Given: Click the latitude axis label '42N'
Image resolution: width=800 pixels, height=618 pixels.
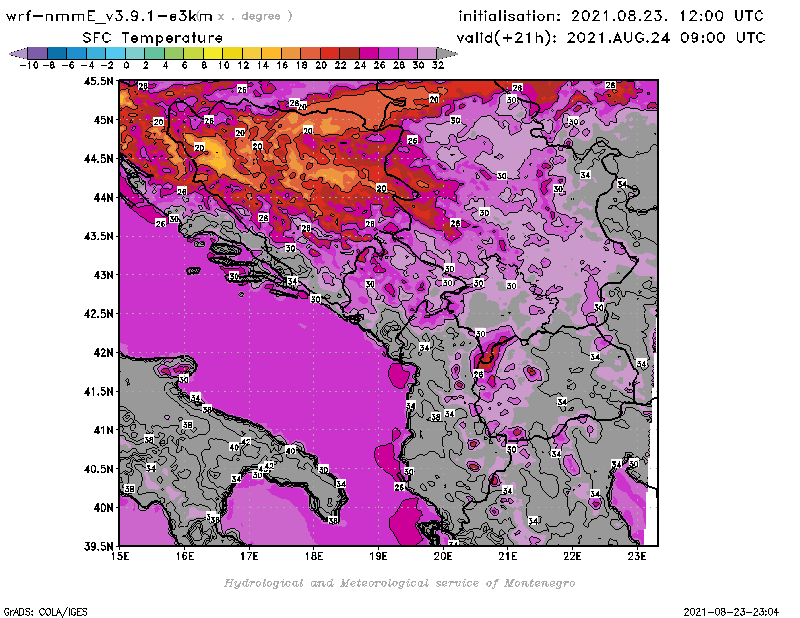Looking at the screenshot, I should coord(104,353).
